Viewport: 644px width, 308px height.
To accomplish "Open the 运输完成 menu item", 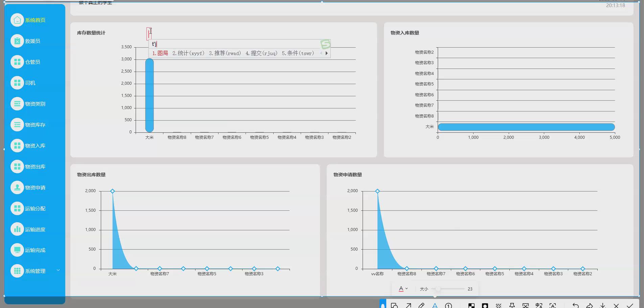I will (x=35, y=250).
